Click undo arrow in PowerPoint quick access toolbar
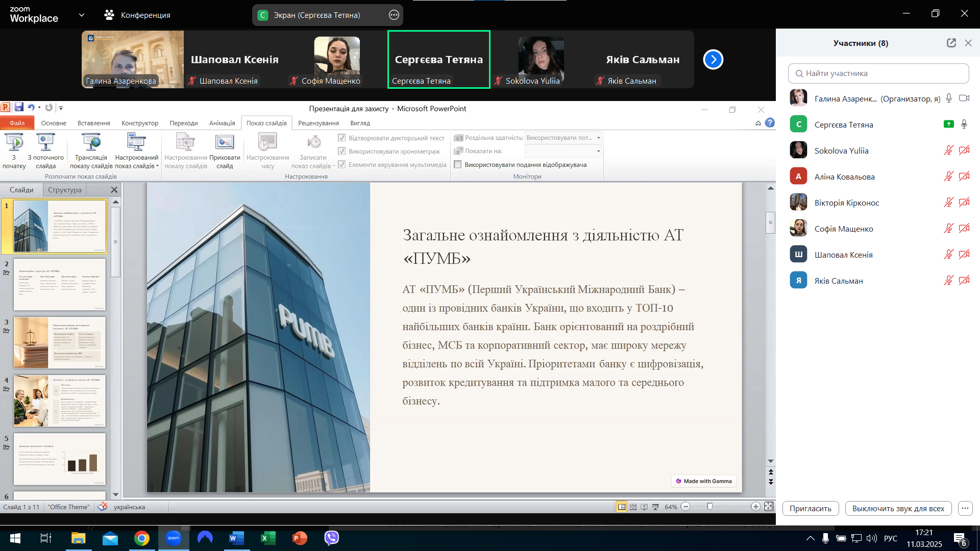 (x=31, y=107)
